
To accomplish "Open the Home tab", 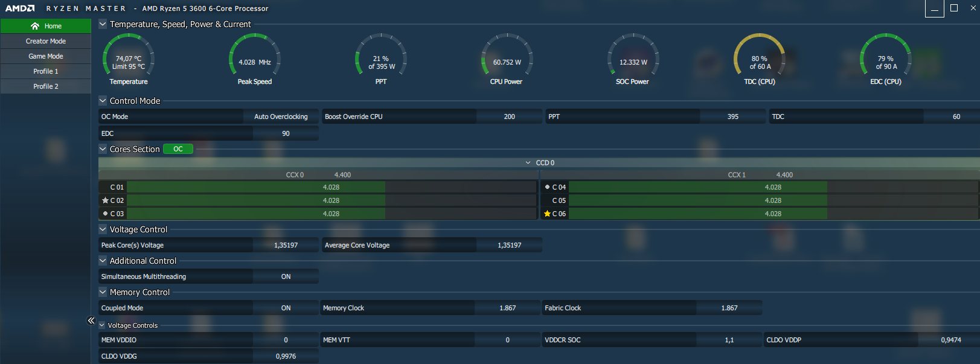I will tap(46, 26).
